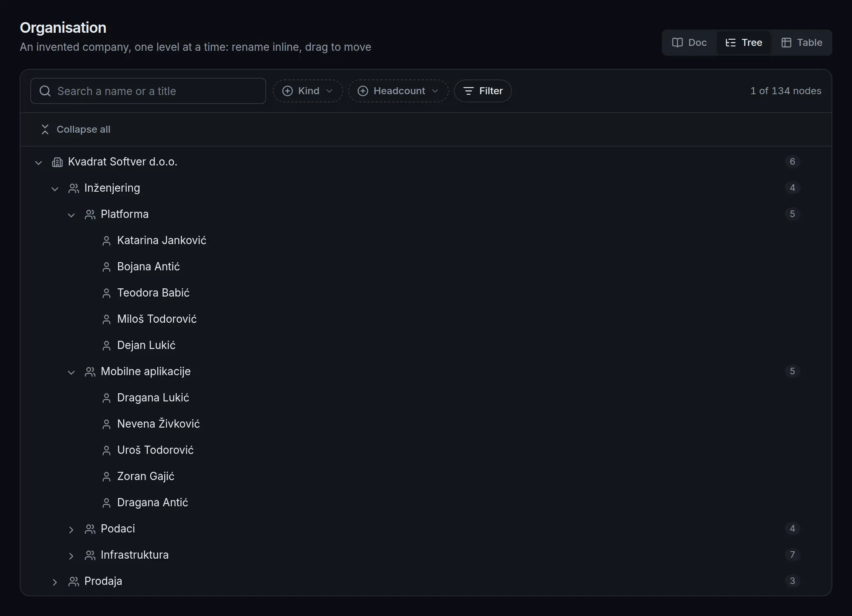Viewport: 852px width, 616px height.
Task: Click person icon next to Zoran Gajić
Action: pyautogui.click(x=106, y=477)
